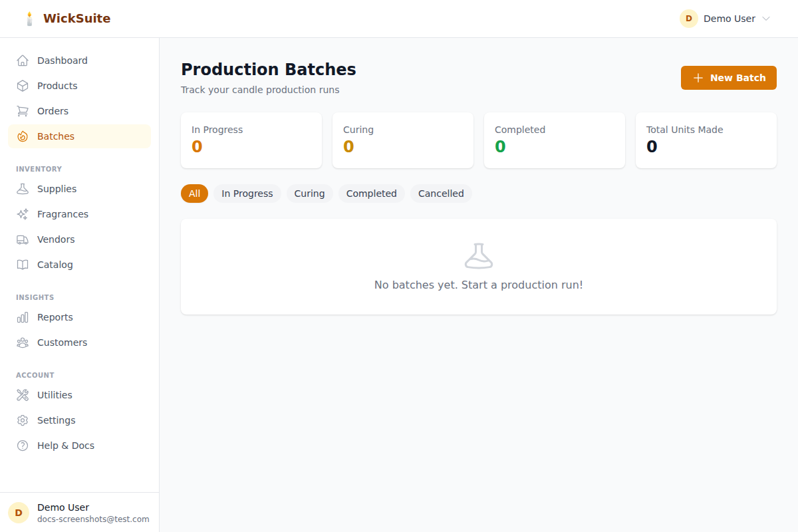Screen dimensions: 798x532
Task: Filter batches by In Progress
Action: pyautogui.click(x=247, y=194)
